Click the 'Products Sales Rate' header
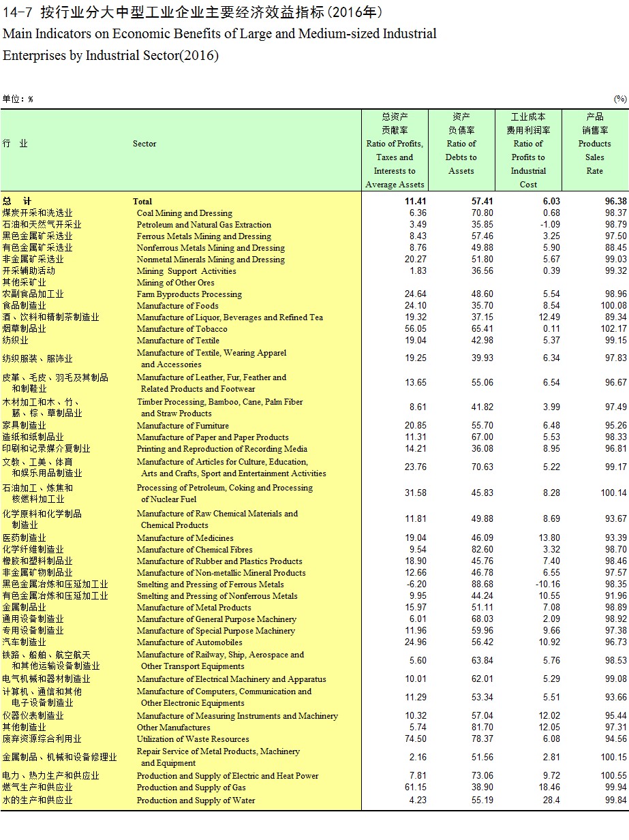 coord(595,157)
